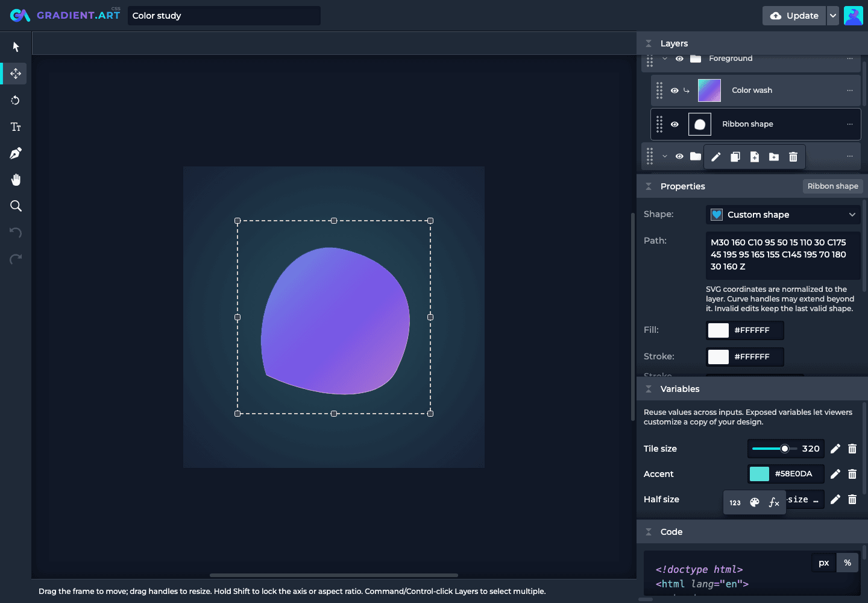Switch code units to percent
The image size is (868, 603).
pyautogui.click(x=848, y=563)
